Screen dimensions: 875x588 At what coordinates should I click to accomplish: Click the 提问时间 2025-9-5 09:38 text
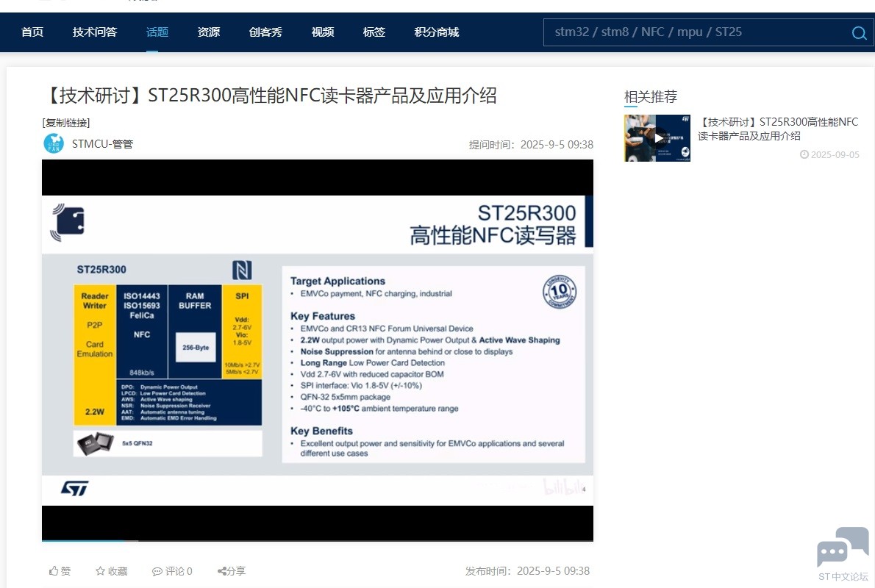pos(531,145)
